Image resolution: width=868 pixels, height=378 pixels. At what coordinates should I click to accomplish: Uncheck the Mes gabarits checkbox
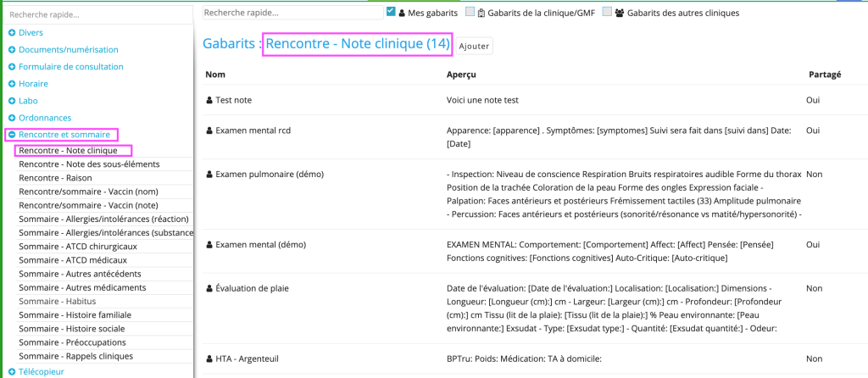pos(391,12)
